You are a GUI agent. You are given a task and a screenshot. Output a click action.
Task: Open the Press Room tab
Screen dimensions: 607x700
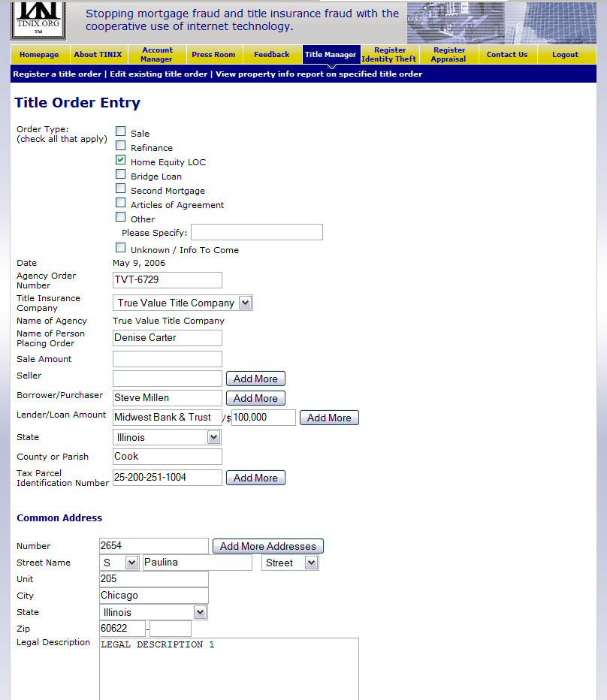pos(213,55)
